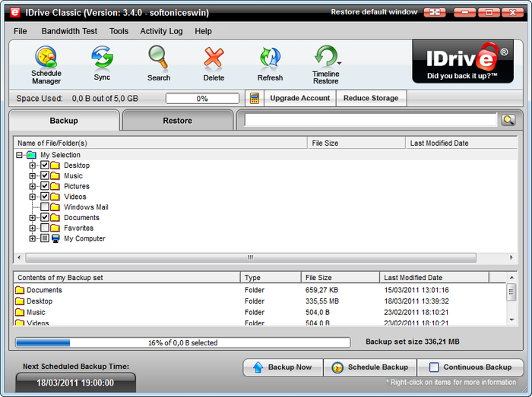Sort by File Size column header in tree

click(x=356, y=143)
